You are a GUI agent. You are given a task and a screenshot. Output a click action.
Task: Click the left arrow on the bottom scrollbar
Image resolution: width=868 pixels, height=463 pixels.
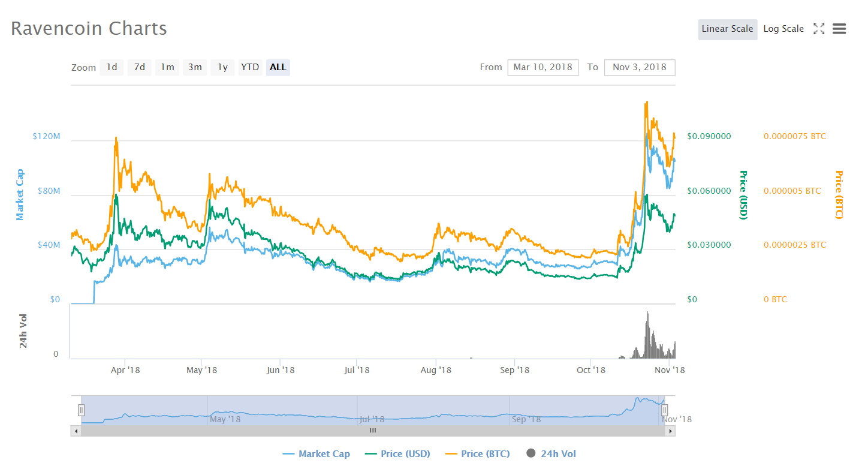(76, 431)
